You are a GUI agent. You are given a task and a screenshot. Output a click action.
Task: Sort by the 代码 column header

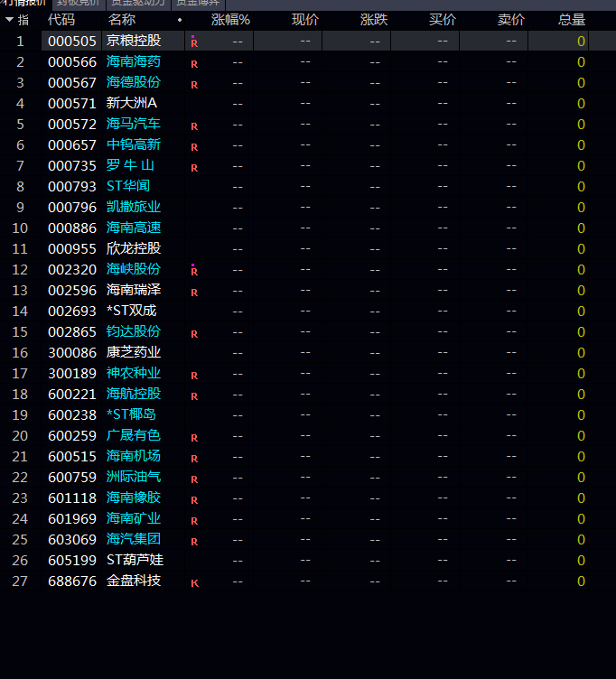pos(61,20)
